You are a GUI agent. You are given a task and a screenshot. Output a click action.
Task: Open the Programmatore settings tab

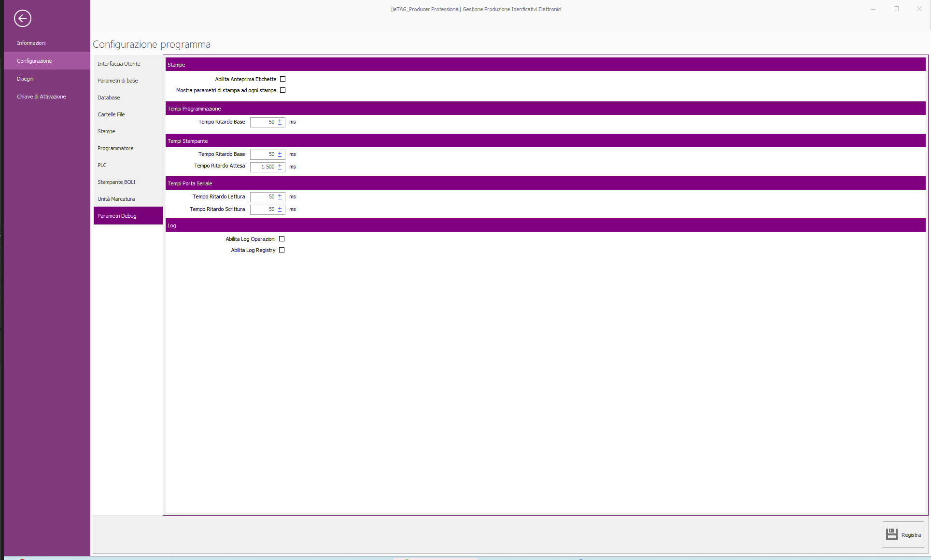128,148
